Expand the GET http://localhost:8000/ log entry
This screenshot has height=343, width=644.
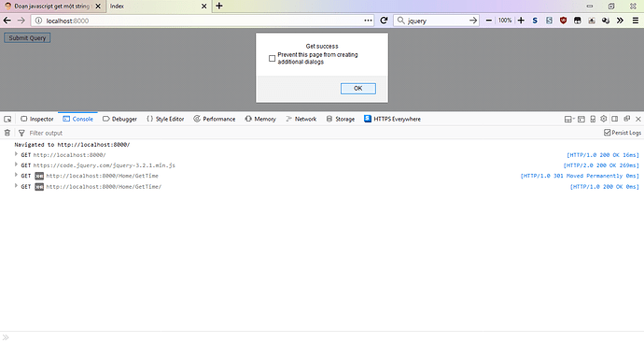[16, 154]
